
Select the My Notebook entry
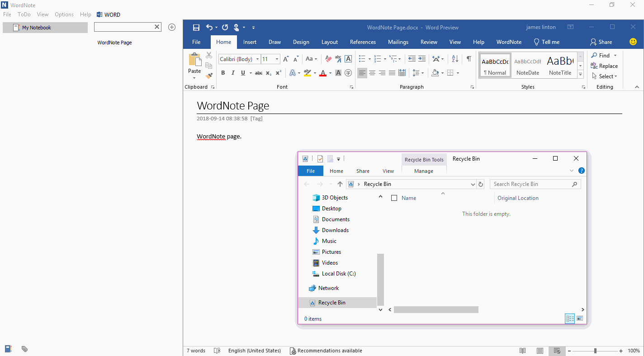45,28
